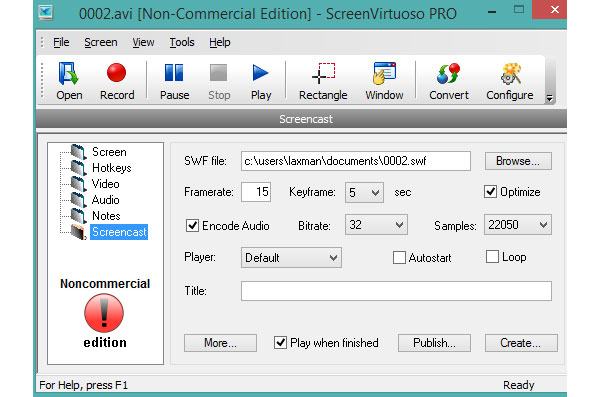Click the Publish... button
The height and width of the screenshot is (397, 600).
(x=434, y=343)
